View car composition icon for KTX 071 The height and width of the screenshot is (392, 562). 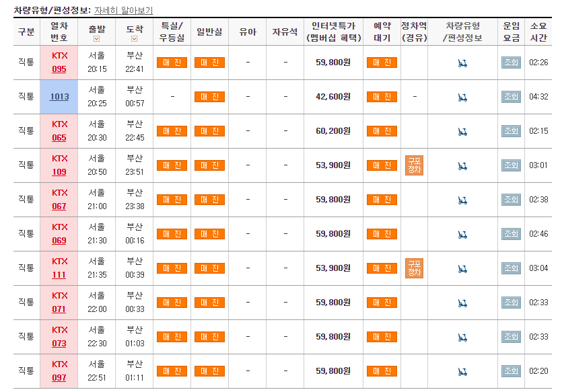click(462, 303)
